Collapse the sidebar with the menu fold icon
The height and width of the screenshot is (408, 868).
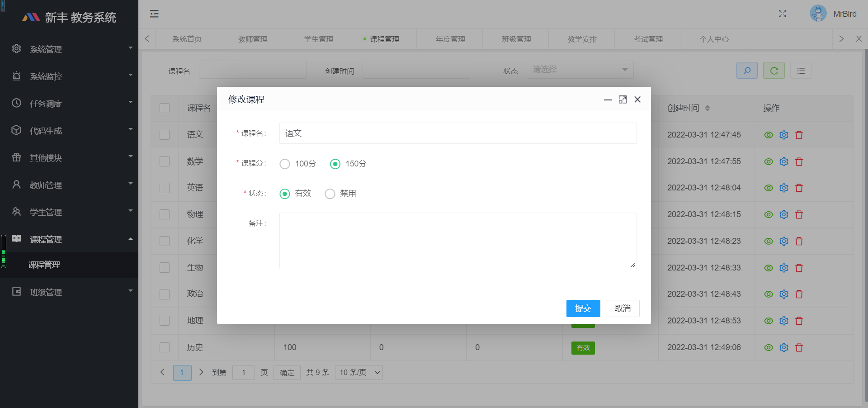(154, 14)
